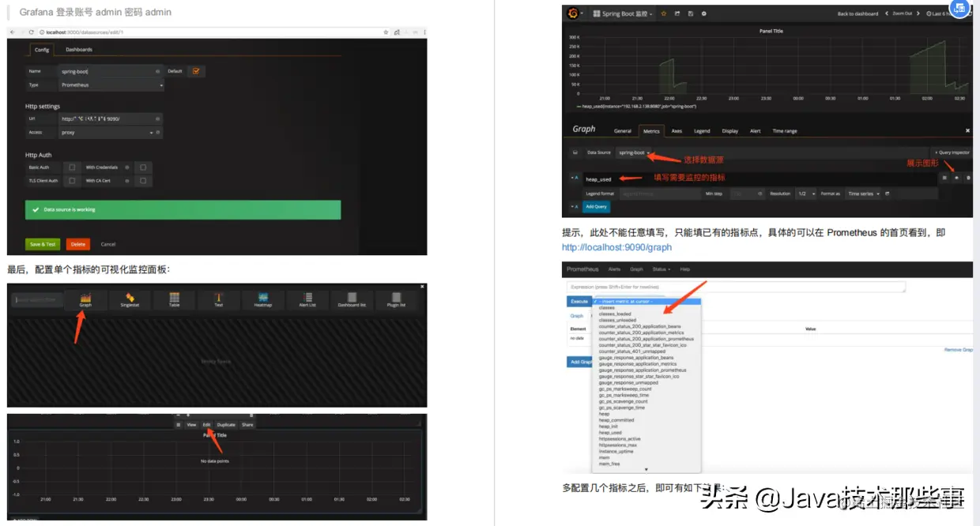The height and width of the screenshot is (526, 980).
Task: Click the Legend format input field
Action: (659, 193)
